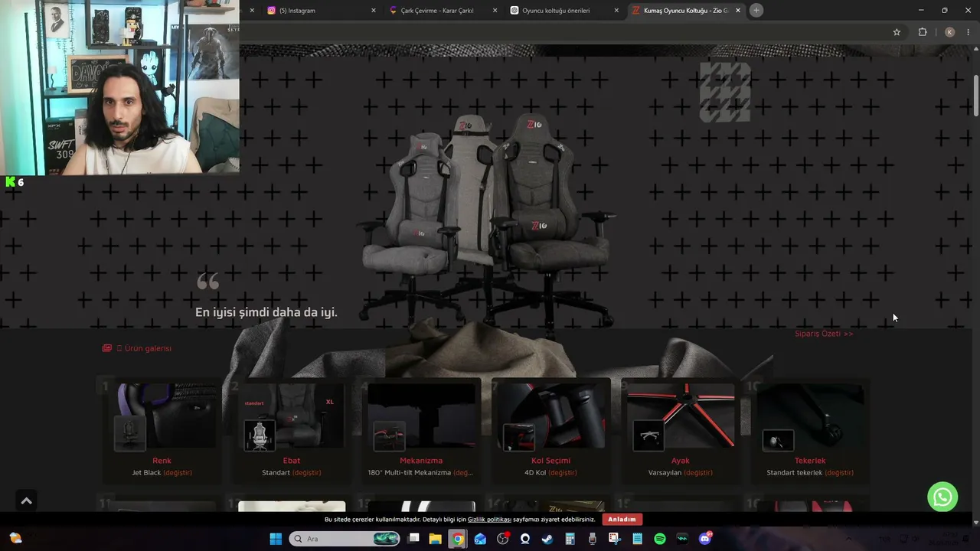The height and width of the screenshot is (551, 980).
Task: Open Spotify from the taskbar
Action: (x=660, y=539)
